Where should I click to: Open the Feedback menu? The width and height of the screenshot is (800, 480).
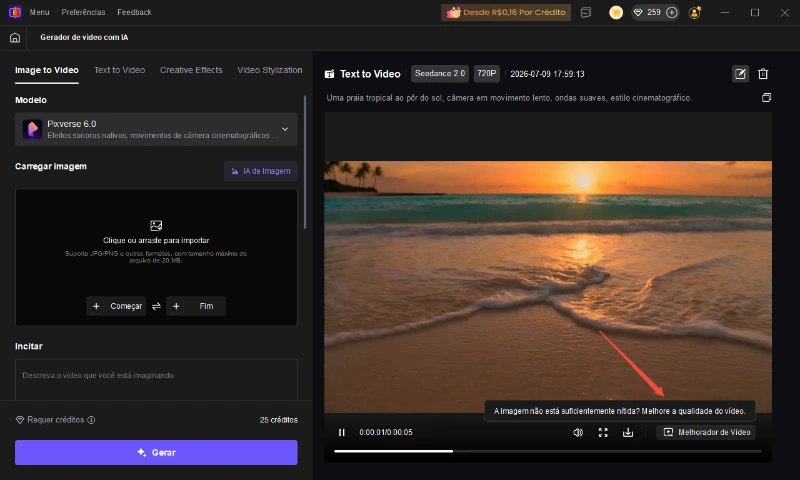(134, 12)
